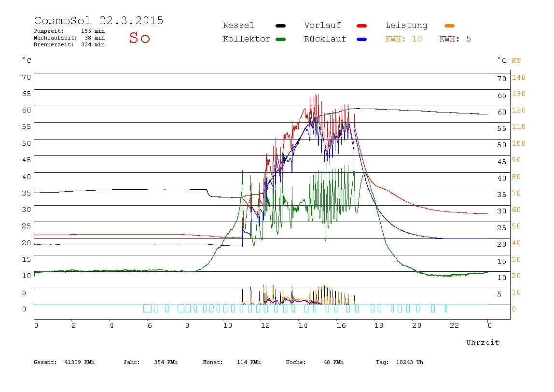The height and width of the screenshot is (392, 554).
Task: Select "35" on the left temperature axis
Action: 27,193
